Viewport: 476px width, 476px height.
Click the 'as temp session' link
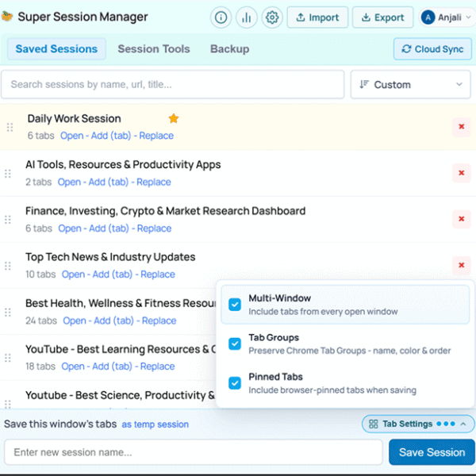pos(155,424)
